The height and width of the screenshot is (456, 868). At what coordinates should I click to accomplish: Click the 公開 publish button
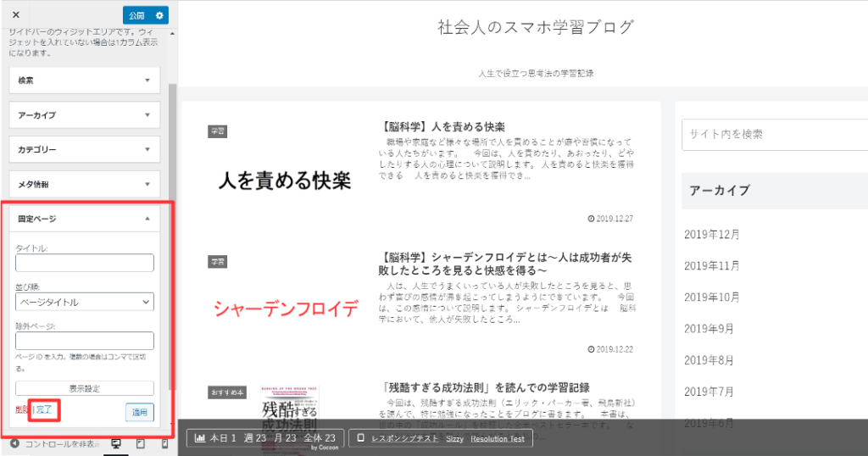(x=137, y=14)
